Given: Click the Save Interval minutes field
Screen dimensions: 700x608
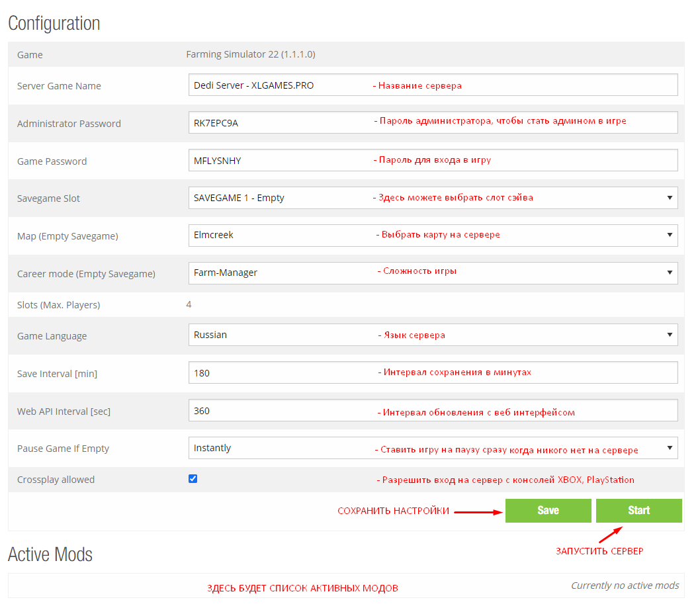Looking at the screenshot, I should click(433, 372).
